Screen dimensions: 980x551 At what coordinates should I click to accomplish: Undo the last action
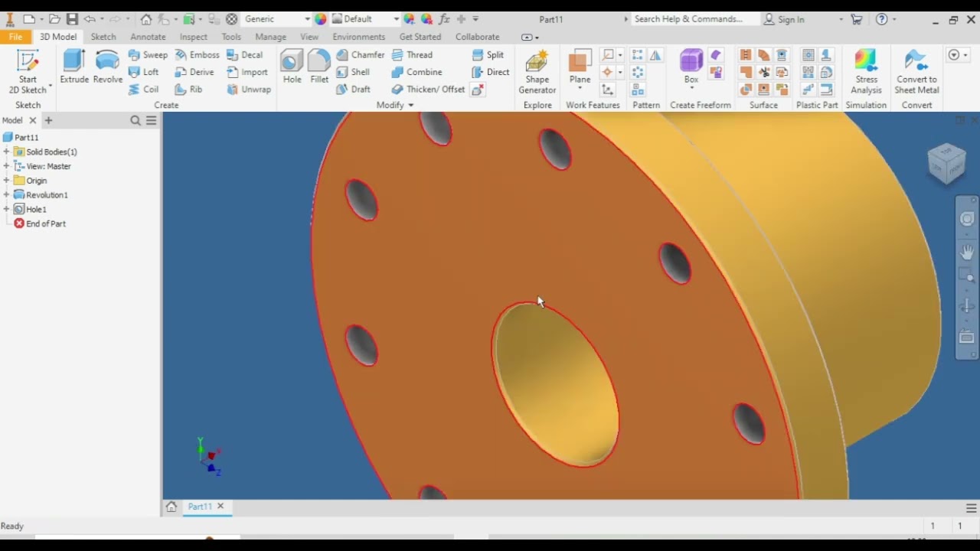coord(90,19)
